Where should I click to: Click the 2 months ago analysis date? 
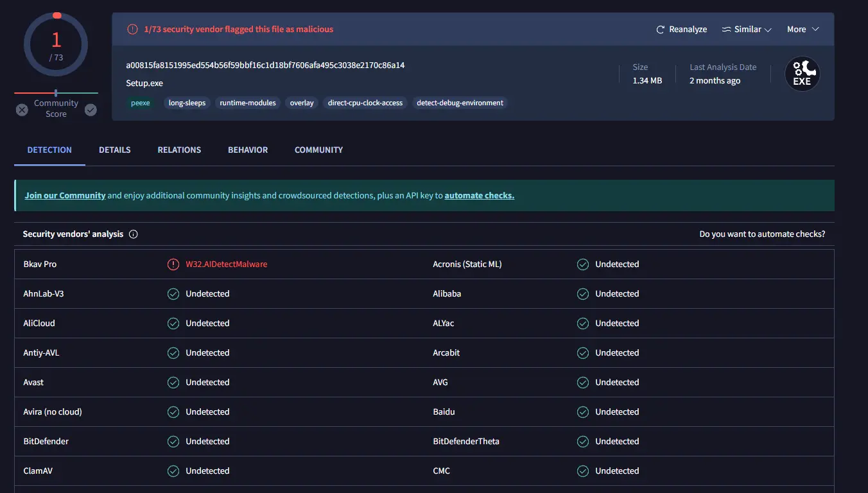click(x=715, y=81)
